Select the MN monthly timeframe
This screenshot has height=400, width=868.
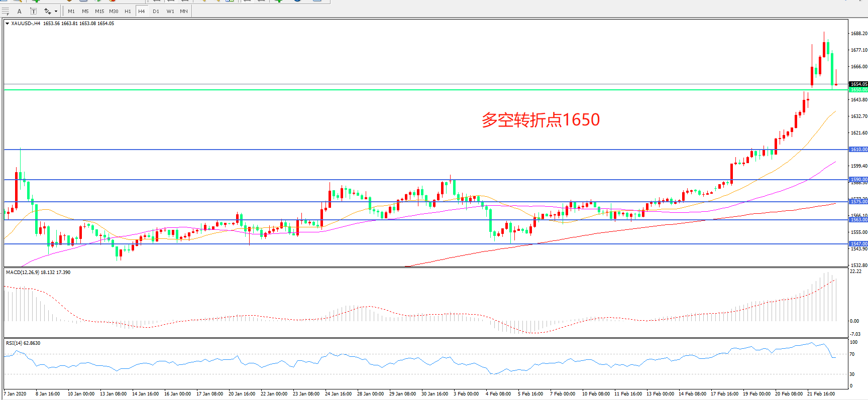[184, 11]
